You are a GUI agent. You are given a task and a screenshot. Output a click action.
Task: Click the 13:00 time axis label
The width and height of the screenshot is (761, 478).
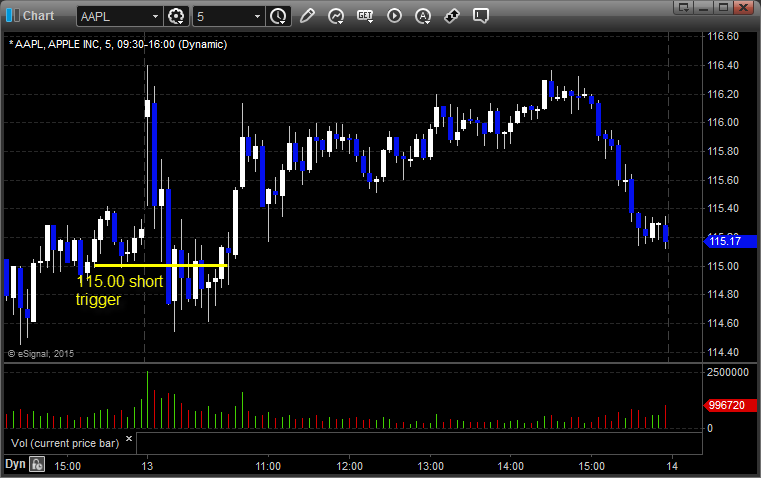point(430,466)
